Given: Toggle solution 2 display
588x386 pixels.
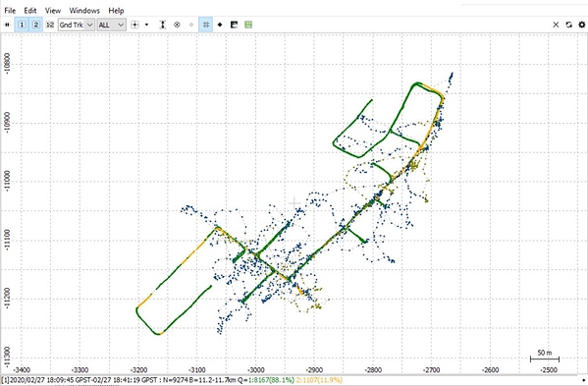Looking at the screenshot, I should [x=36, y=25].
